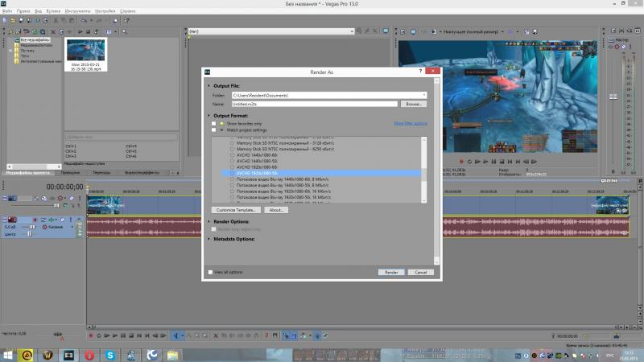Image resolution: width=644 pixels, height=362 pixels.
Task: Click the Undo arrow in main toolbar
Action: pyautogui.click(x=84, y=20)
